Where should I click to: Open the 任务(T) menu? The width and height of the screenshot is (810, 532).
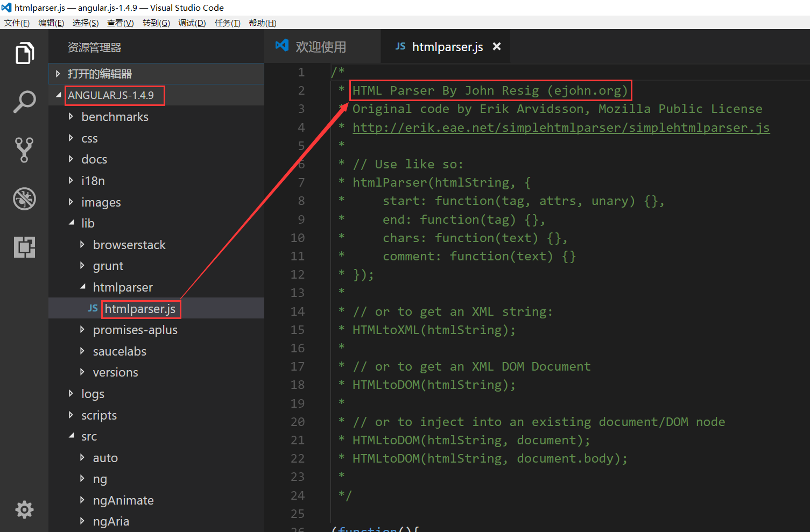[x=227, y=23]
